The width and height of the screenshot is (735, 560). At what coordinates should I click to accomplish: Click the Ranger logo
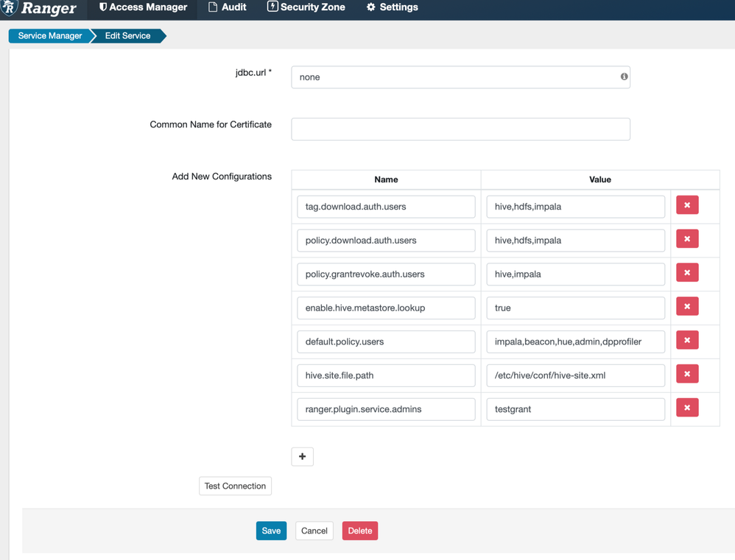pyautogui.click(x=39, y=8)
